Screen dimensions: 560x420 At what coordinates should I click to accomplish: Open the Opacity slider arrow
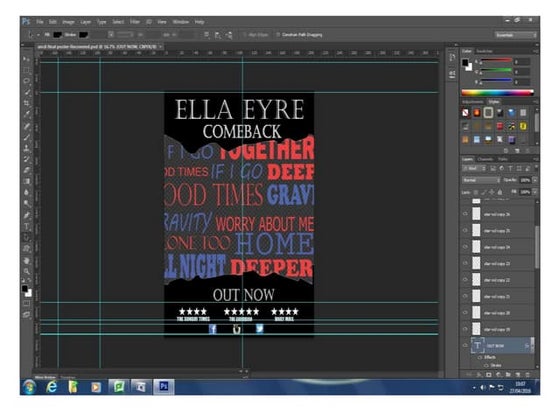[535, 180]
